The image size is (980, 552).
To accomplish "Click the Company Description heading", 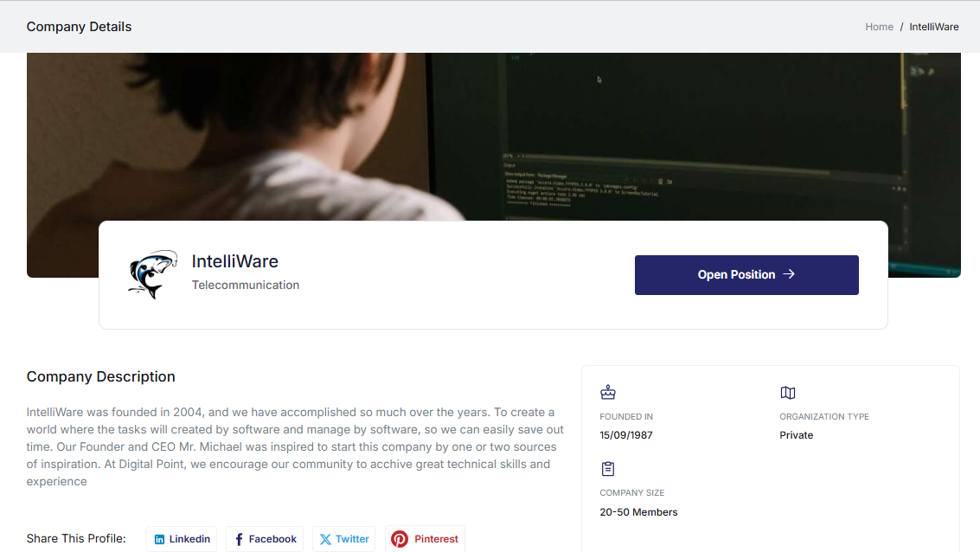I will [101, 377].
